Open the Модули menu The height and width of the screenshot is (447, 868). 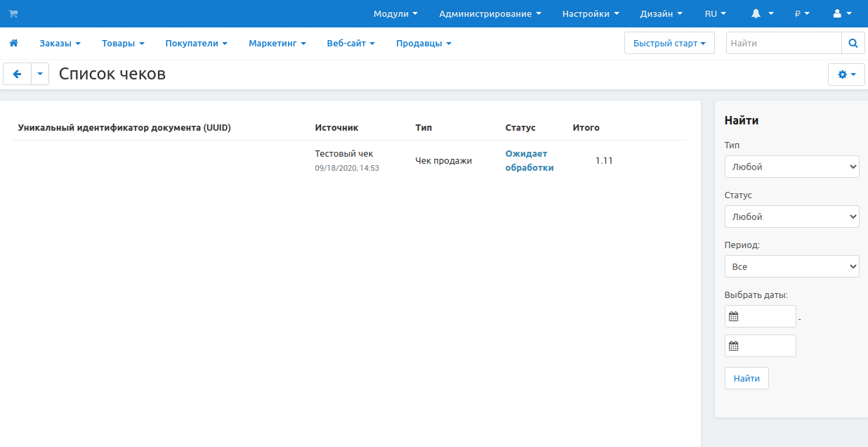tap(395, 13)
